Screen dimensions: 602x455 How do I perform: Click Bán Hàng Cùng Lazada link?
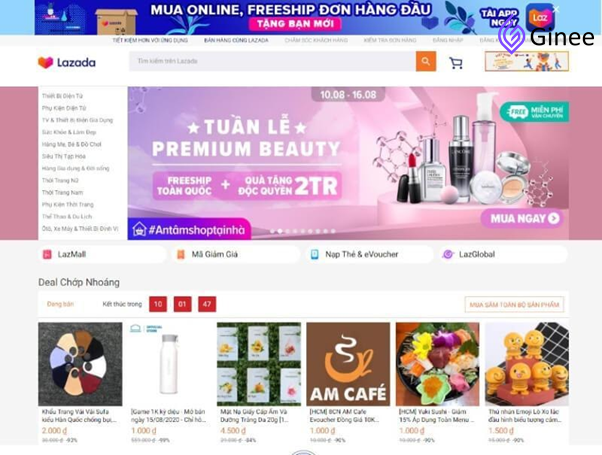pos(236,40)
